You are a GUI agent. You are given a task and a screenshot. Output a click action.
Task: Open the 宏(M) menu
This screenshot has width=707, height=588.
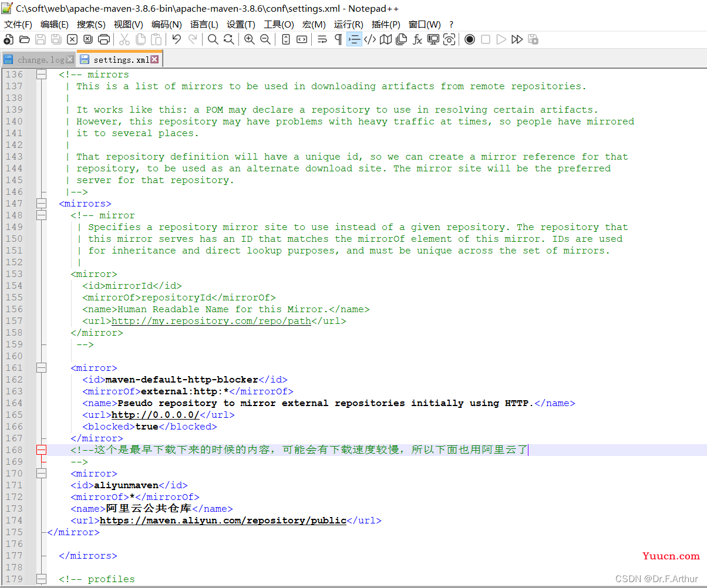tap(314, 24)
